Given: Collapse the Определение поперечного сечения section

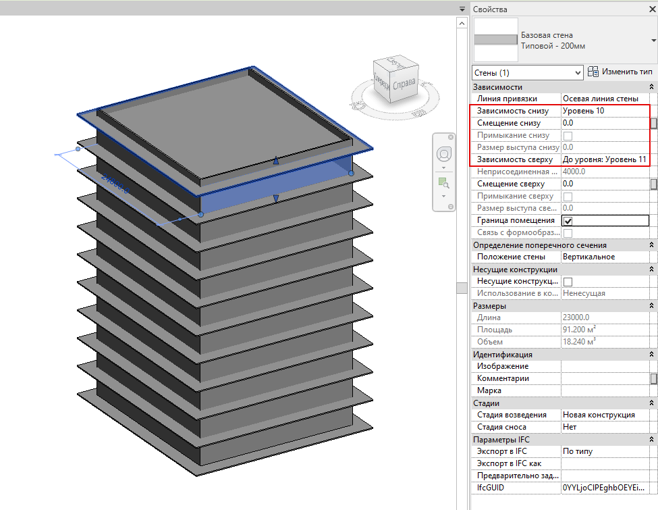Looking at the screenshot, I should click(x=651, y=245).
